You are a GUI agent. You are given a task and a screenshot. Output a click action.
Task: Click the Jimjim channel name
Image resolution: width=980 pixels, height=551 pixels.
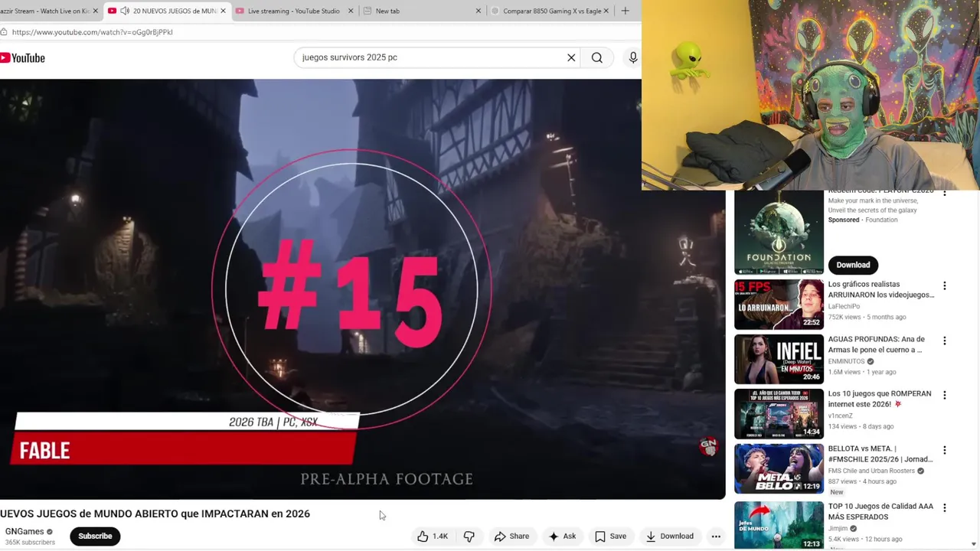tap(838, 528)
